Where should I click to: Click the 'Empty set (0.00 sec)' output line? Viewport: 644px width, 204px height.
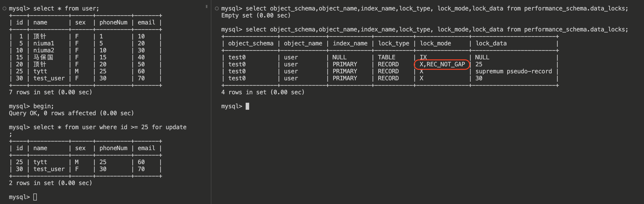pyautogui.click(x=256, y=15)
